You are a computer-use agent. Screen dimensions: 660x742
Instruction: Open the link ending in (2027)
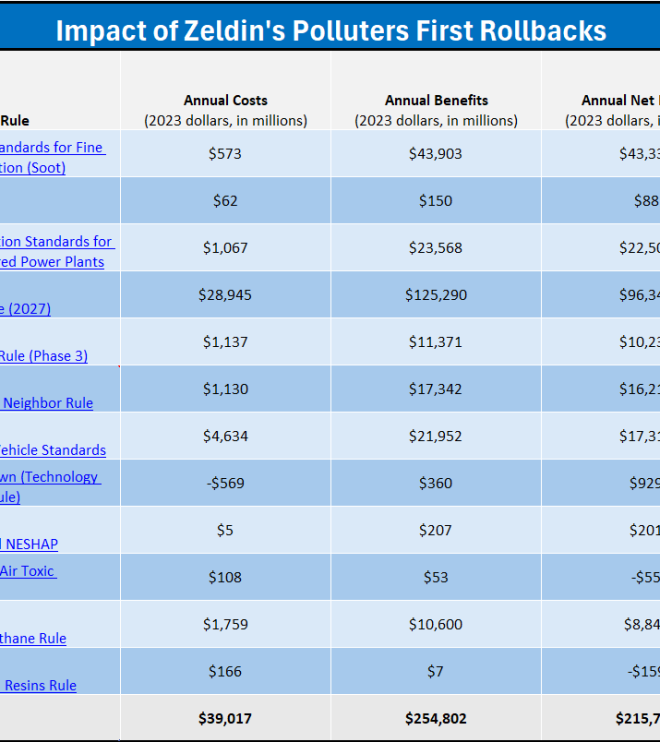pyautogui.click(x=25, y=309)
